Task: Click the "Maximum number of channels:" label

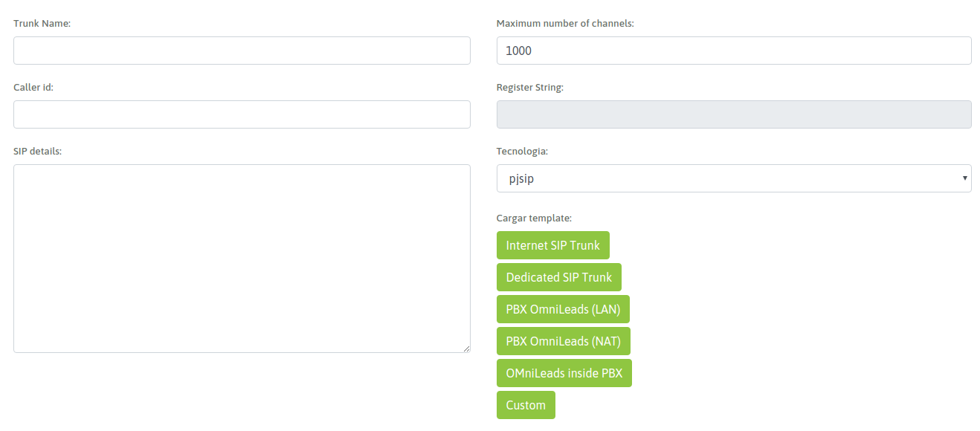Action: tap(565, 23)
